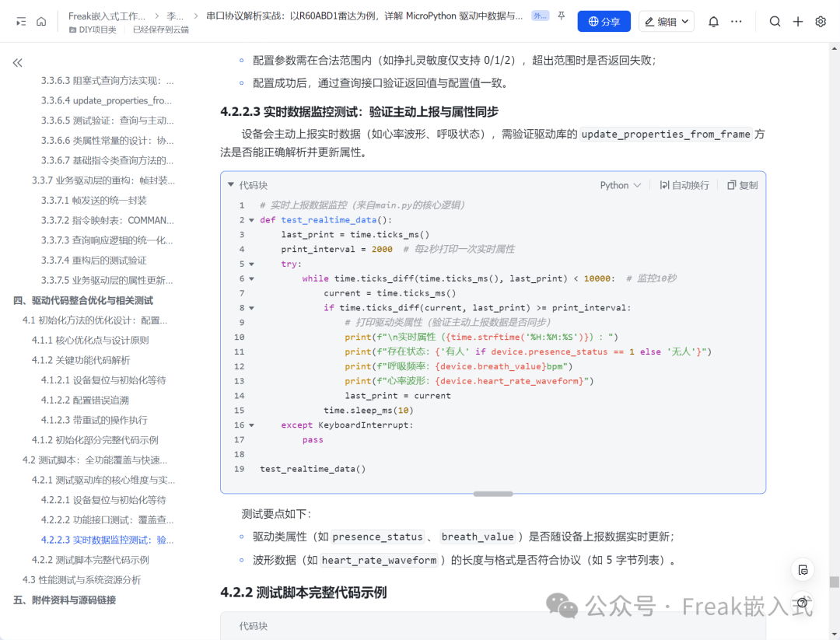The width and height of the screenshot is (840, 640).
Task: Click the blue 分享 share button
Action: coord(604,22)
